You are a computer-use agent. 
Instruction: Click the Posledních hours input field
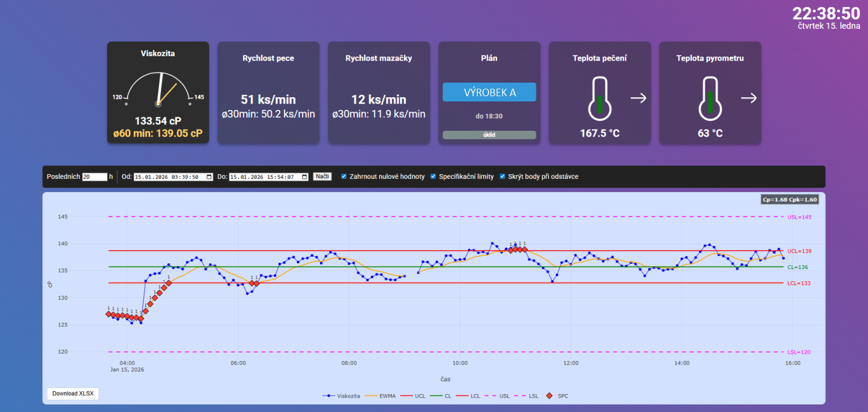[94, 177]
